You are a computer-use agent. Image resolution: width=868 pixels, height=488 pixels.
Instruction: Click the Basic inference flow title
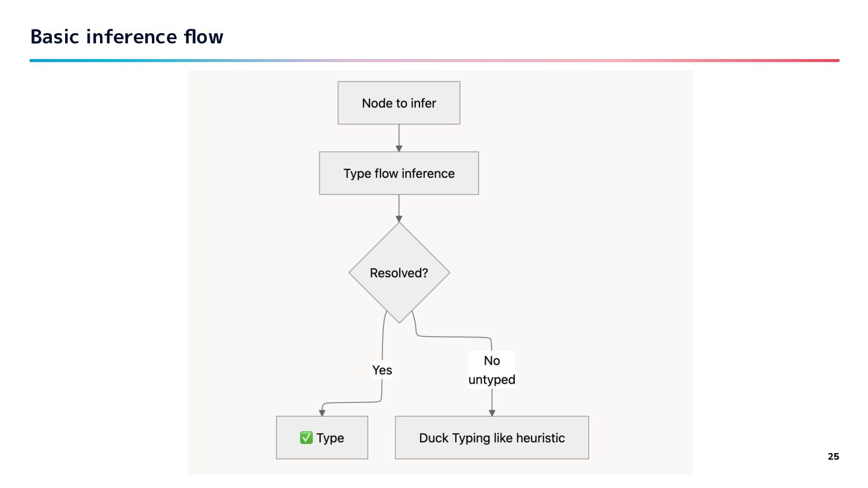coord(127,37)
